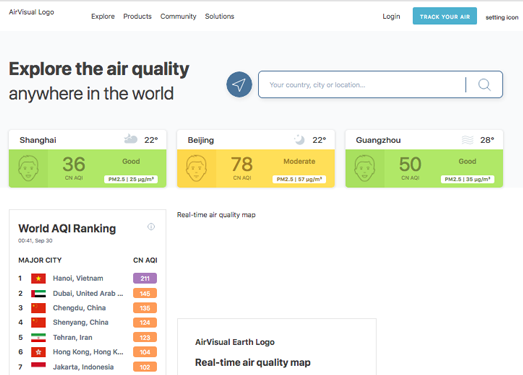Click Guangzhou PM2.5 35 µg/m³ badge

click(x=467, y=179)
